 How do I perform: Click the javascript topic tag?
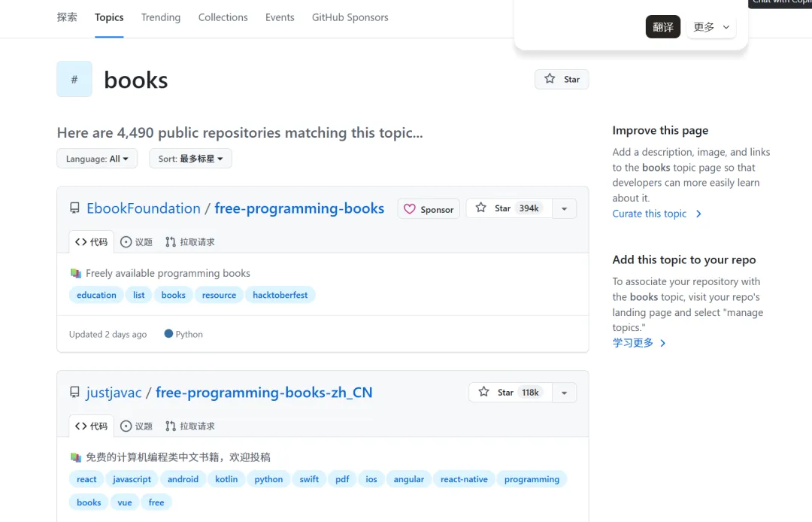(x=132, y=479)
